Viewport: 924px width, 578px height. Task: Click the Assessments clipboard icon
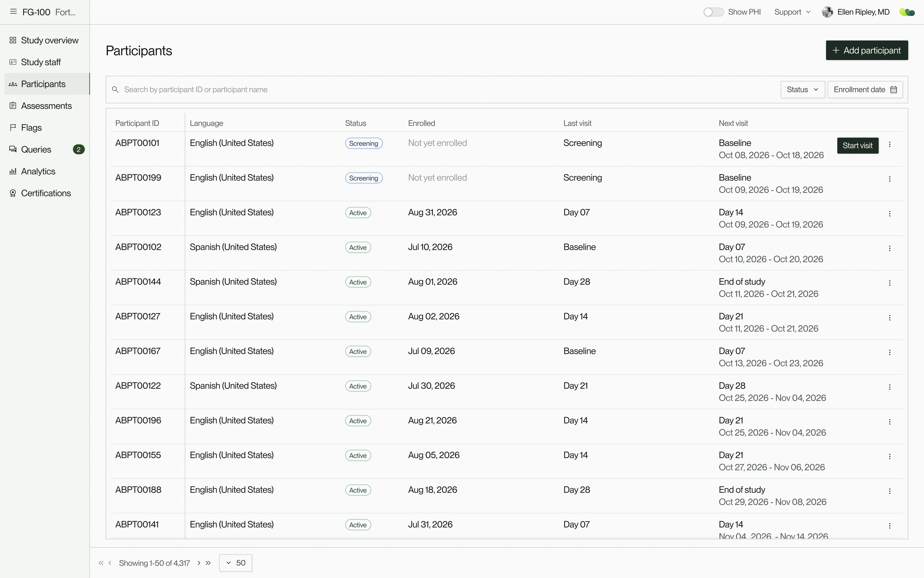(x=13, y=106)
